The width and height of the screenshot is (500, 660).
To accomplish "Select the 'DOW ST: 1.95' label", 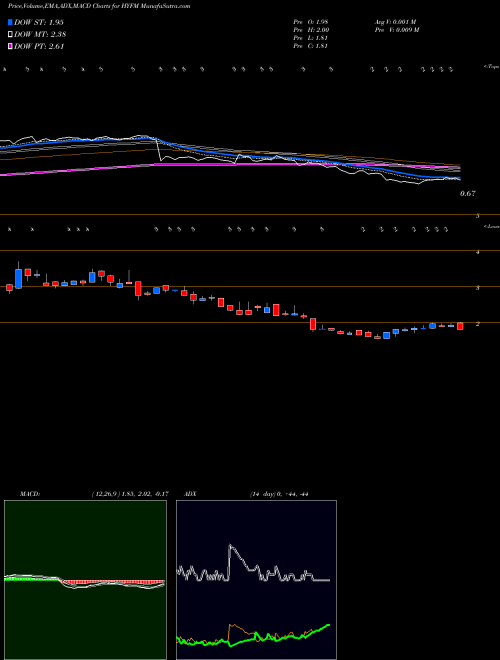I will click(39, 22).
